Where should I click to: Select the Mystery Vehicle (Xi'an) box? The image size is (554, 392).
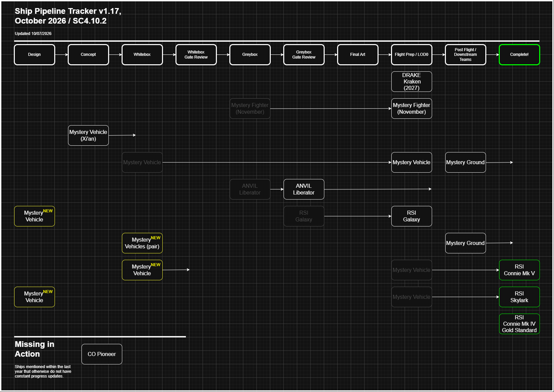point(88,135)
